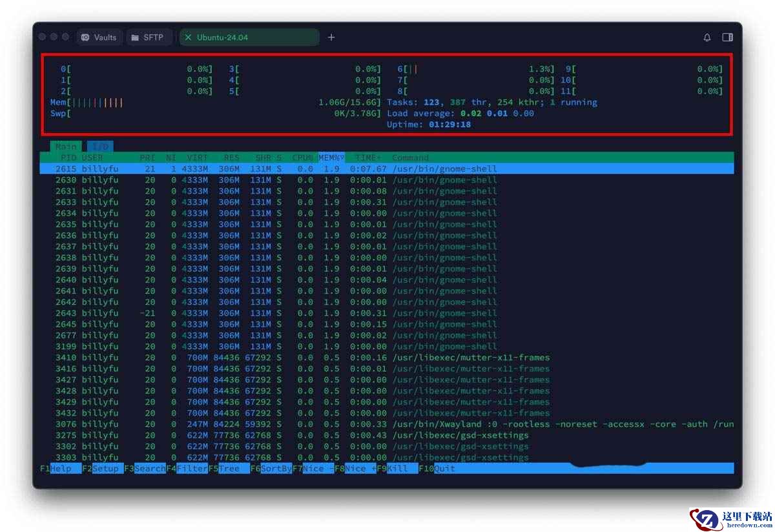Image resolution: width=775 pixels, height=532 pixels.
Task: Open notifications via the bell icon
Action: [707, 37]
